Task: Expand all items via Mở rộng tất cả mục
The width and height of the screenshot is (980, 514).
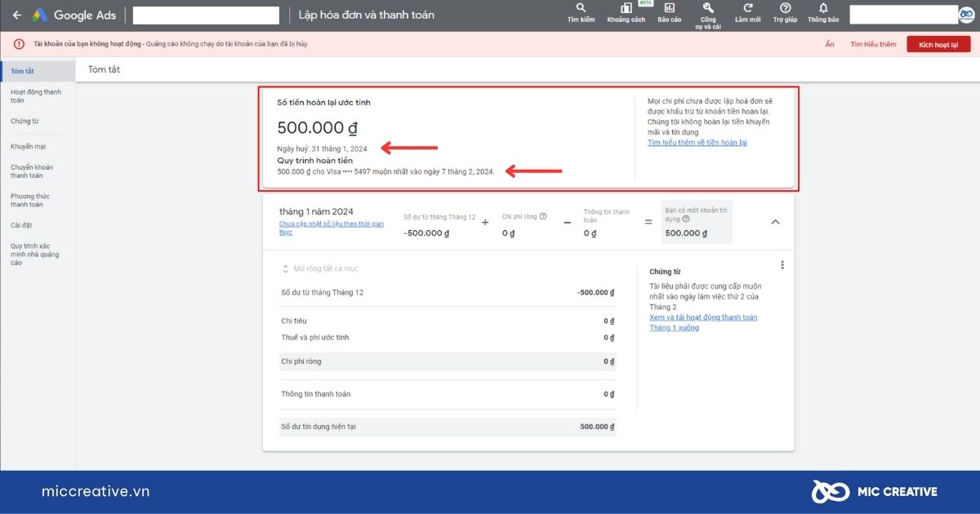Action: (x=319, y=268)
